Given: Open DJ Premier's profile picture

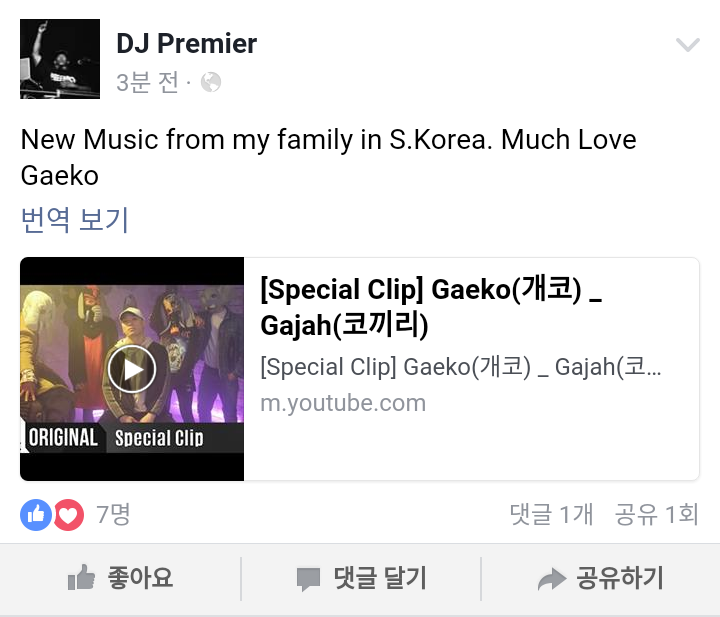Looking at the screenshot, I should pyautogui.click(x=60, y=59).
